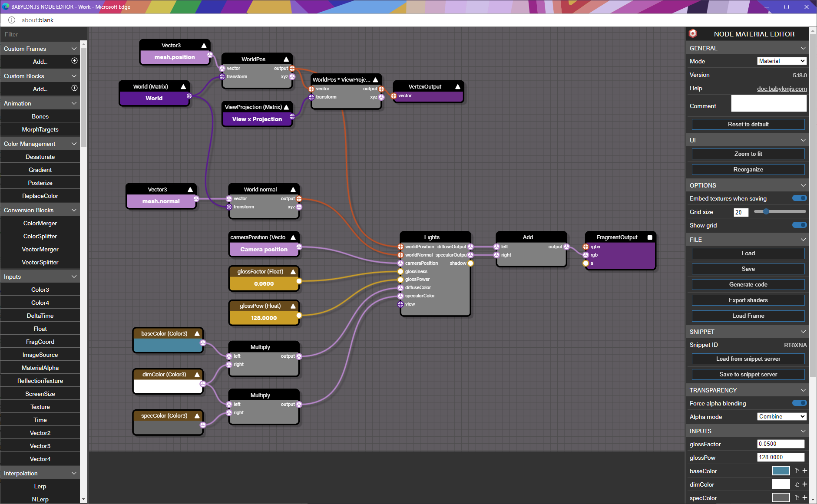Open the doc.babylonjs.com help link
The height and width of the screenshot is (504, 817).
782,88
